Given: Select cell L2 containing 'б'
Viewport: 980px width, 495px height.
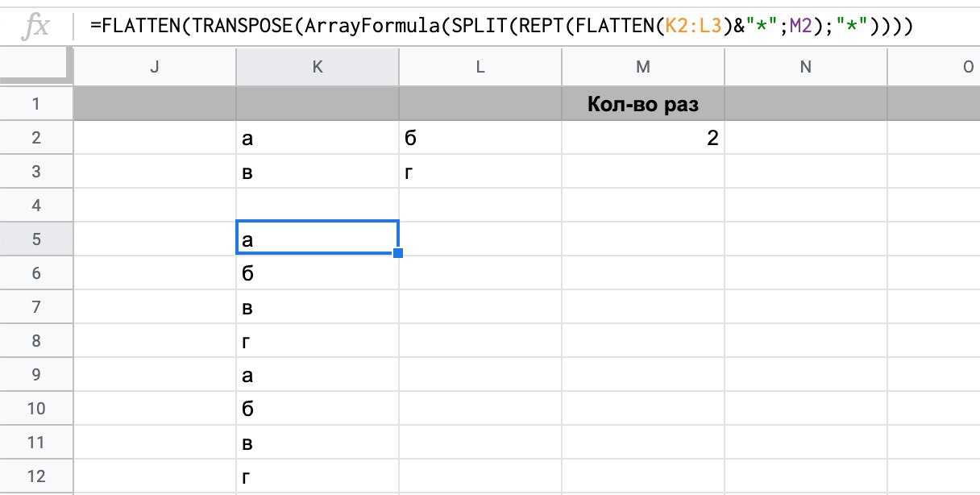Looking at the screenshot, I should (480, 139).
